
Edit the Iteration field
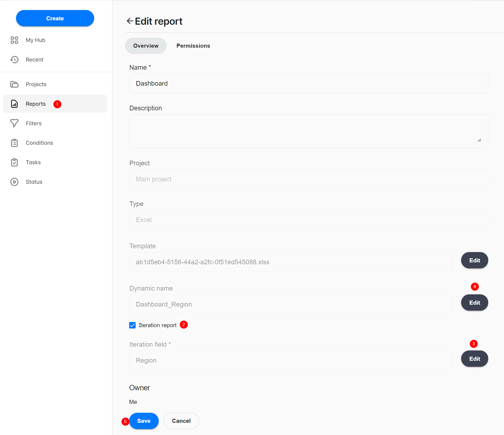[x=474, y=359]
